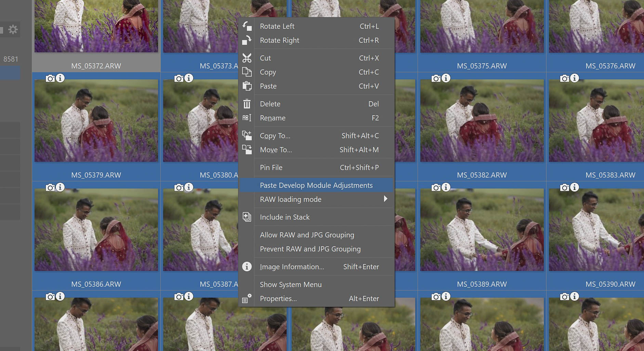This screenshot has width=644, height=351.
Task: Choose Pin File from context menu
Action: click(271, 168)
